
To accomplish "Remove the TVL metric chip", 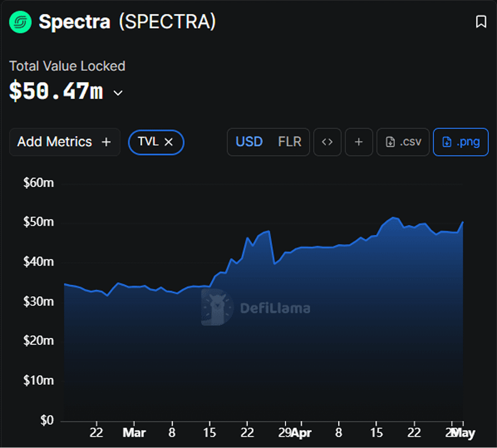I will click(x=169, y=142).
